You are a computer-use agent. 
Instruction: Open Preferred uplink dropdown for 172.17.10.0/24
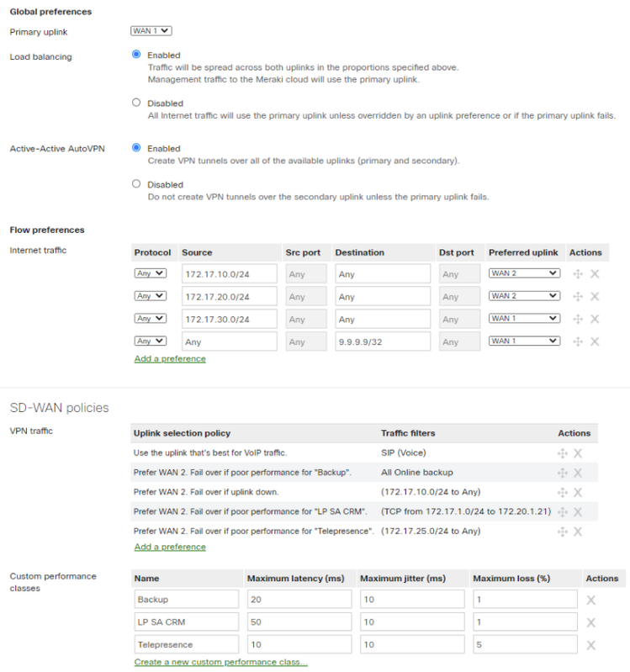(x=524, y=273)
